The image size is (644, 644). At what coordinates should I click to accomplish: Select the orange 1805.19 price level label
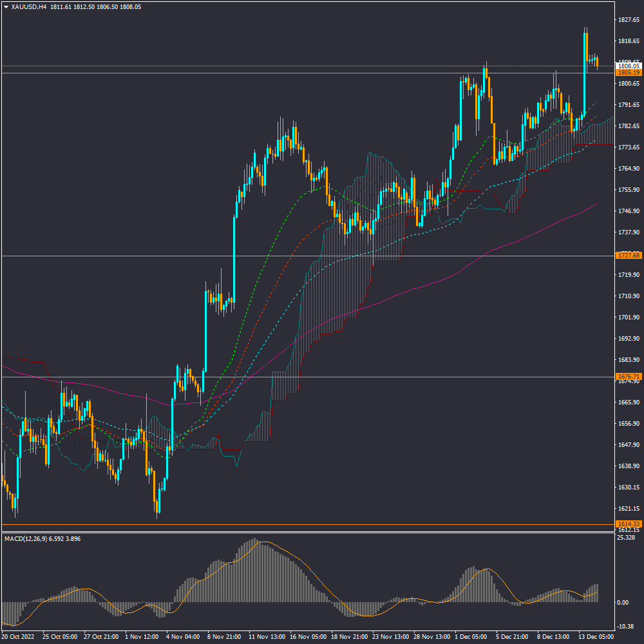coord(628,73)
